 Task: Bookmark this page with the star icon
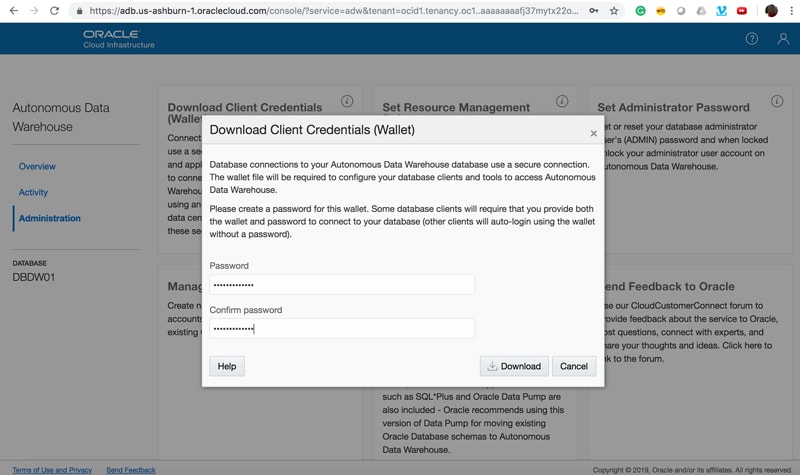(614, 11)
